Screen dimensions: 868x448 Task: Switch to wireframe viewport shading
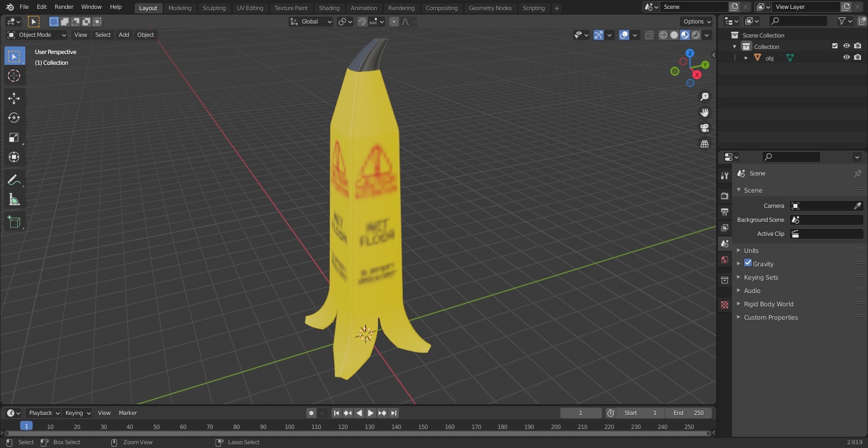pyautogui.click(x=663, y=35)
